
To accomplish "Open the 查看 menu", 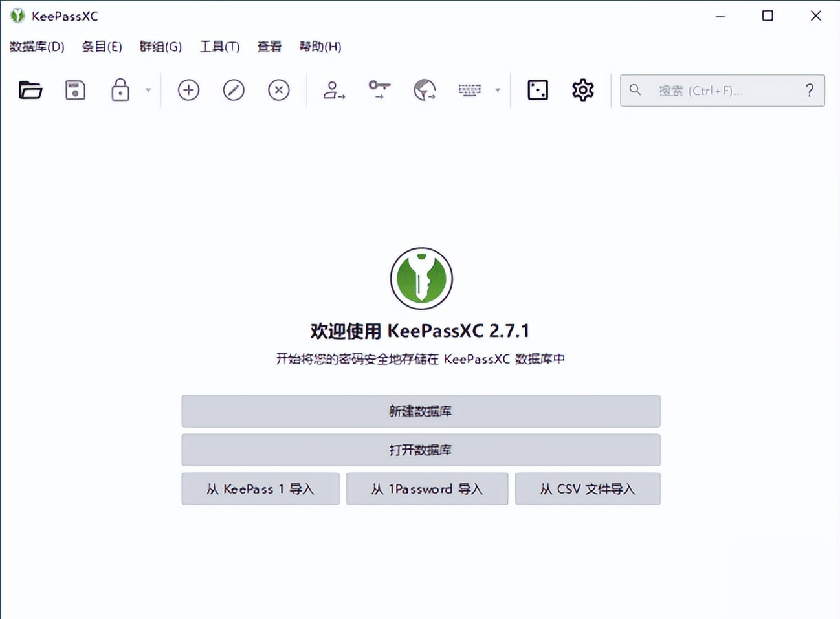I will click(269, 47).
